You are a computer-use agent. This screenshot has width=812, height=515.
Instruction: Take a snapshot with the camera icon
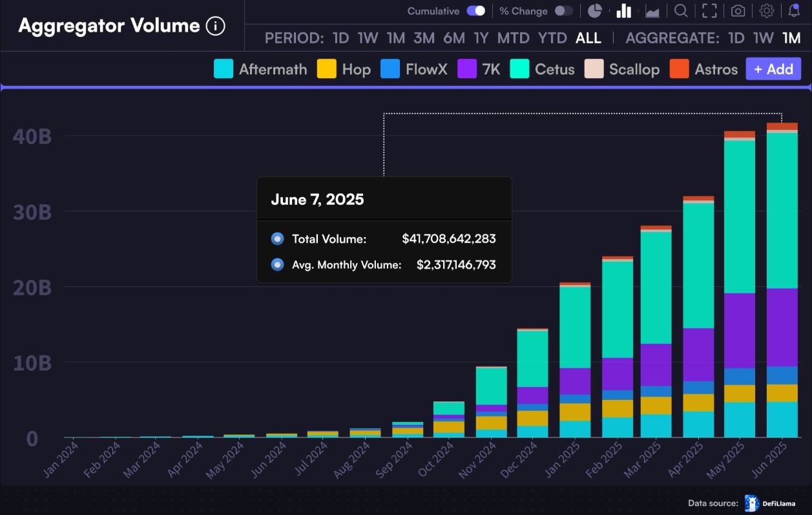pos(738,11)
